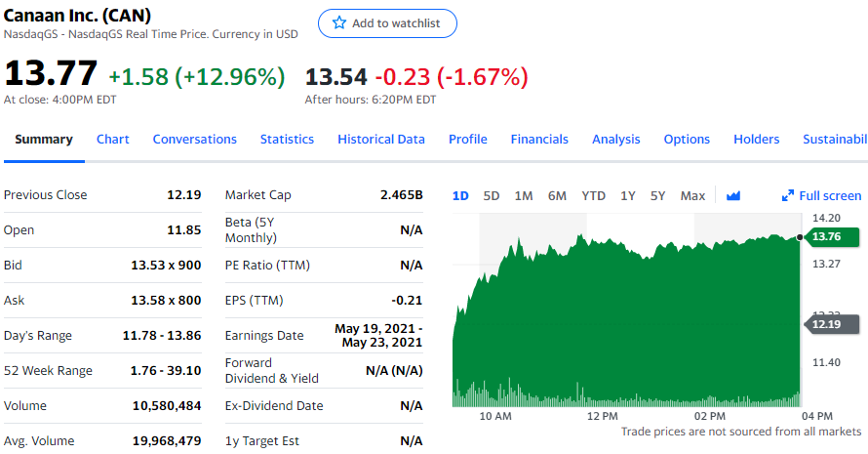Click the Bid value 13.53 x 900
The image size is (868, 454).
point(166,266)
